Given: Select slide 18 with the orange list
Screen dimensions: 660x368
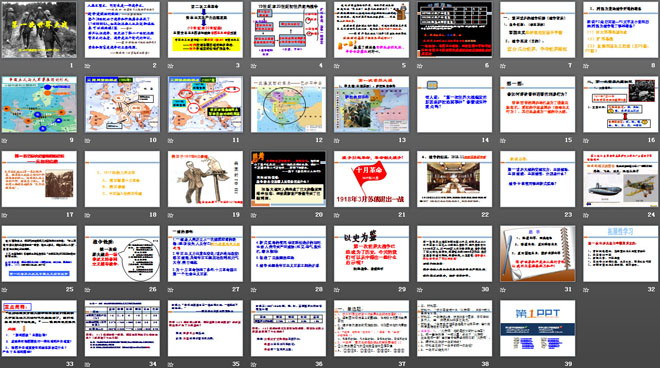Looking at the screenshot, I should (x=122, y=179).
